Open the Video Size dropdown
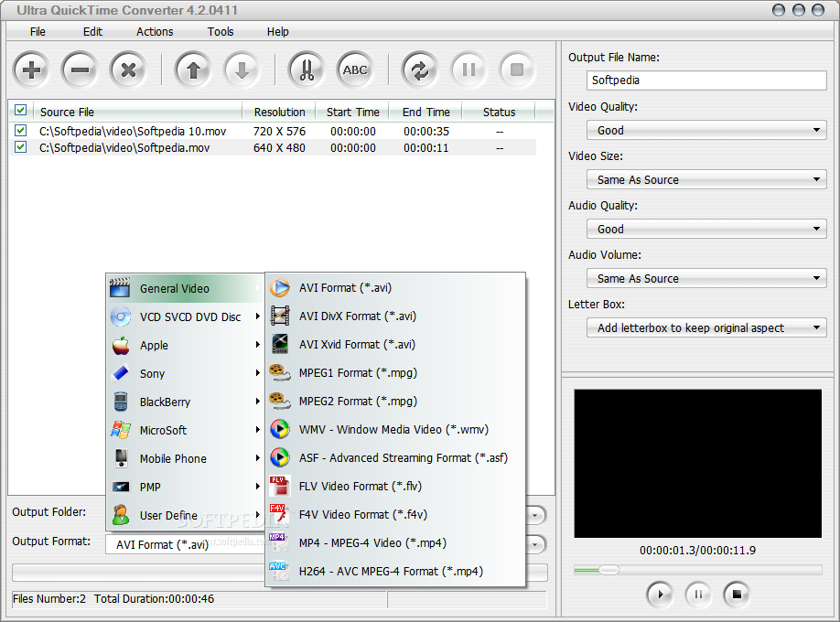This screenshot has height=622, width=840. click(x=706, y=179)
